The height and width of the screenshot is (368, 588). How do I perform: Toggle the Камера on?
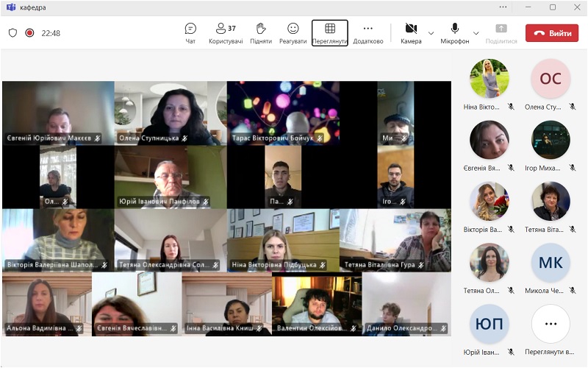pos(411,33)
